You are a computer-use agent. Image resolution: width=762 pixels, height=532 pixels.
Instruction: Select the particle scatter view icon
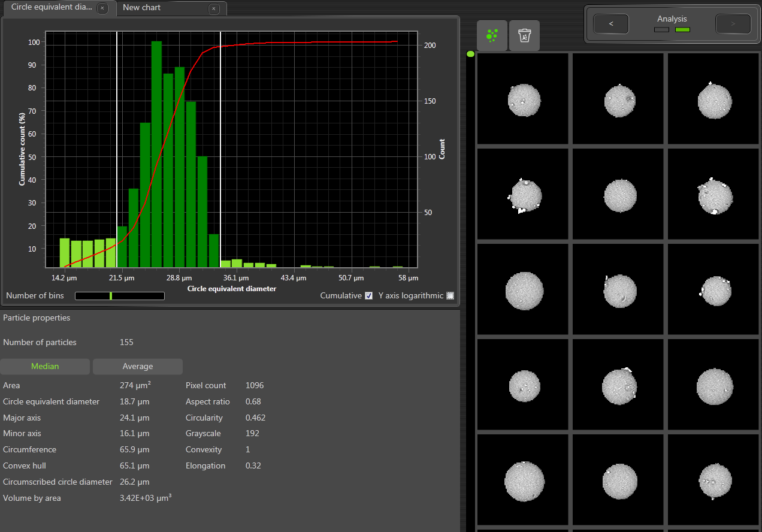click(x=491, y=35)
